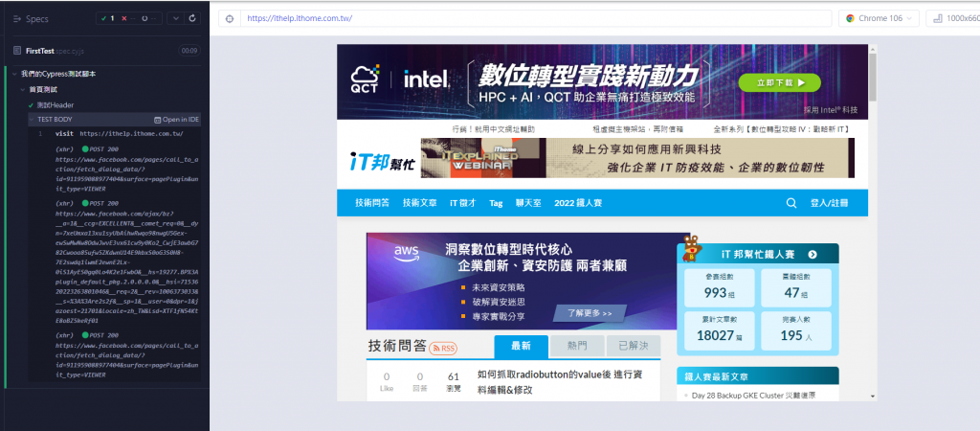This screenshot has height=431, width=980.
Task: Click the page's vertical scrollbar thumb
Action: pos(873,78)
